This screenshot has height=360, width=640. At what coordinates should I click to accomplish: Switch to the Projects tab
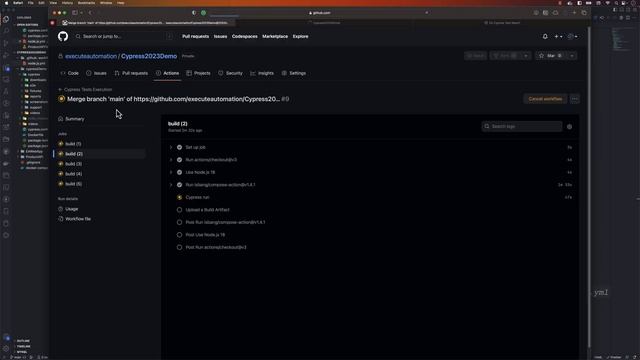pyautogui.click(x=198, y=73)
